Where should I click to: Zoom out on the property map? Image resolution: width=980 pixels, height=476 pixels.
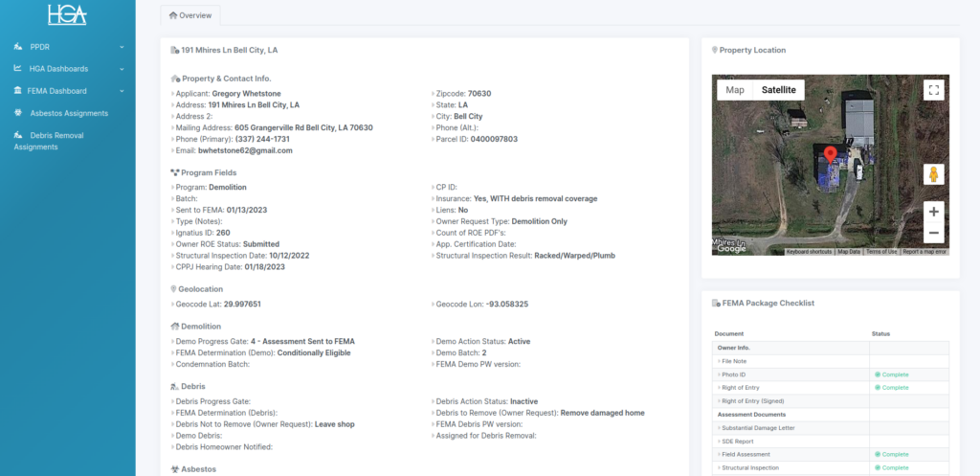[x=933, y=233]
